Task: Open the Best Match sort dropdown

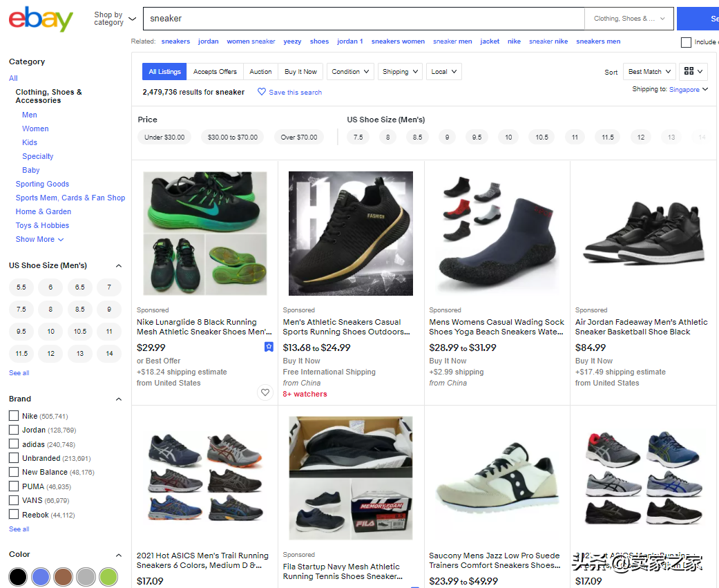Action: pos(649,72)
